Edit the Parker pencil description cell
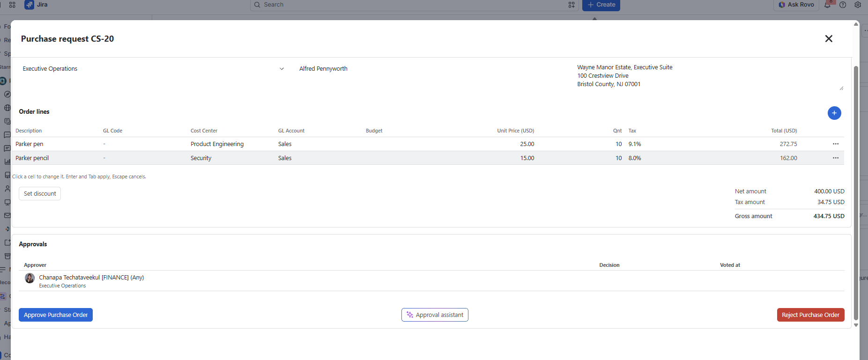Screen dimensions: 868x360 pos(32,158)
